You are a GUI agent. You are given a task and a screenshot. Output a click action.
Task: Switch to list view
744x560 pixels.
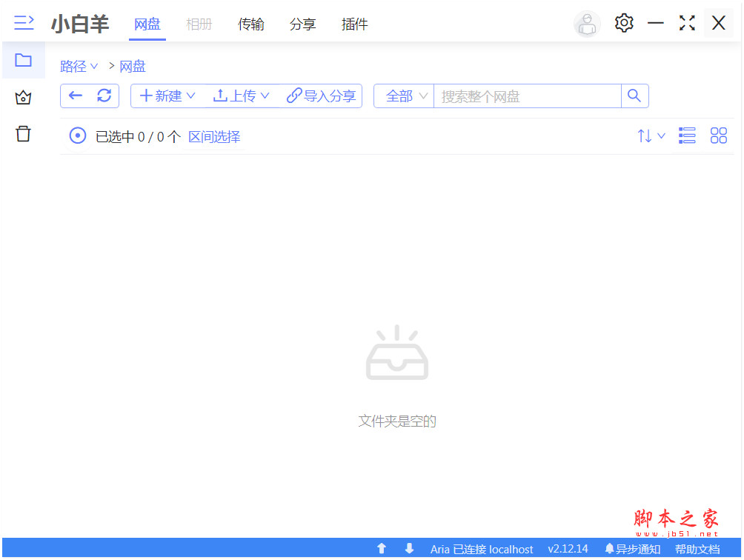(687, 136)
